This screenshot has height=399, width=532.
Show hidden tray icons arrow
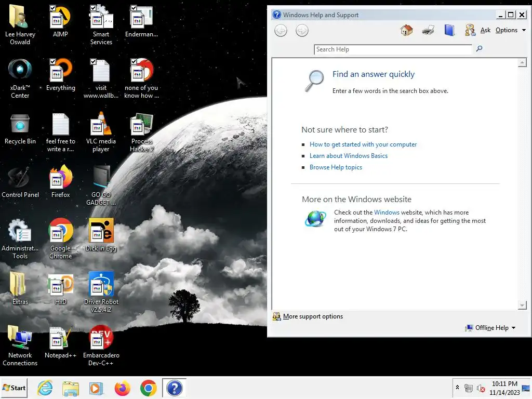[x=457, y=388]
